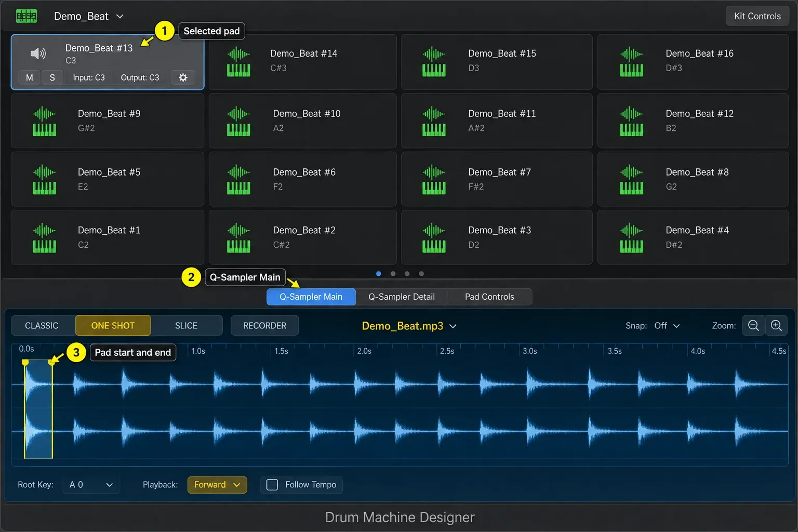Open the Root Key A 0 dropdown
The height and width of the screenshot is (532, 798).
(x=91, y=485)
